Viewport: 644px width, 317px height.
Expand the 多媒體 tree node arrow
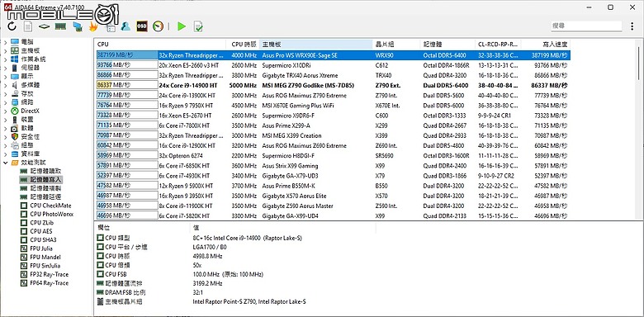point(5,85)
